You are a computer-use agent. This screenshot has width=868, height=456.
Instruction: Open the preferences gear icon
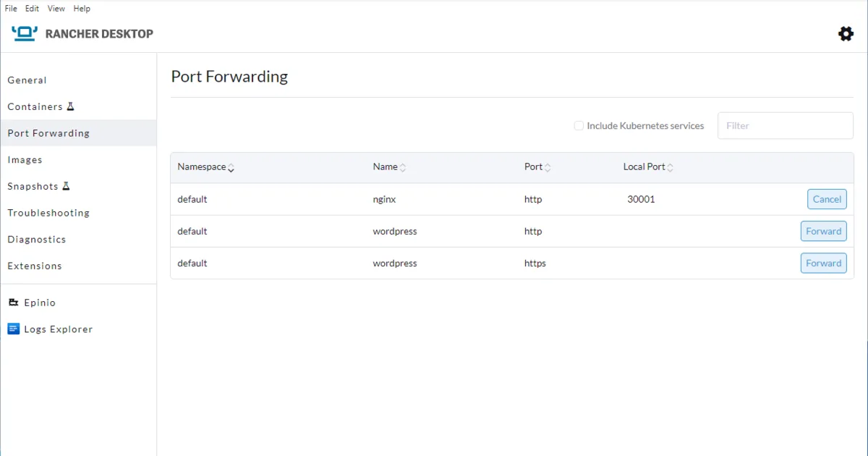[x=846, y=33]
